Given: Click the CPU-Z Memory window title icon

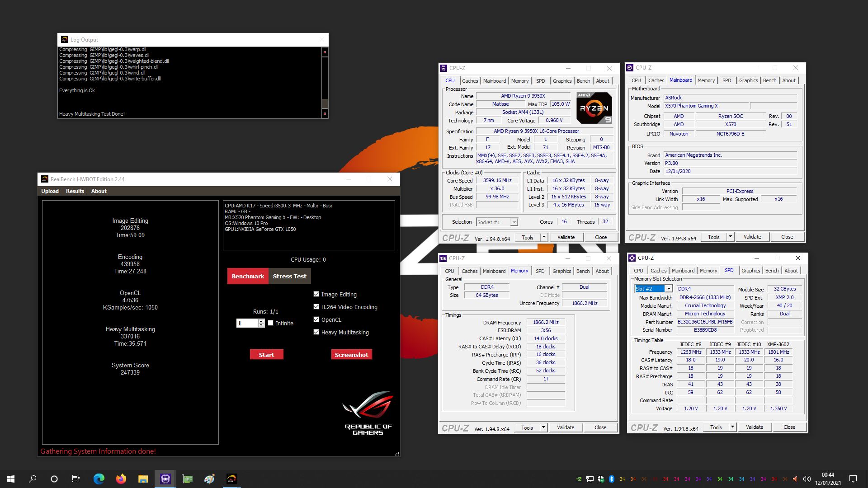Looking at the screenshot, I should pos(443,258).
